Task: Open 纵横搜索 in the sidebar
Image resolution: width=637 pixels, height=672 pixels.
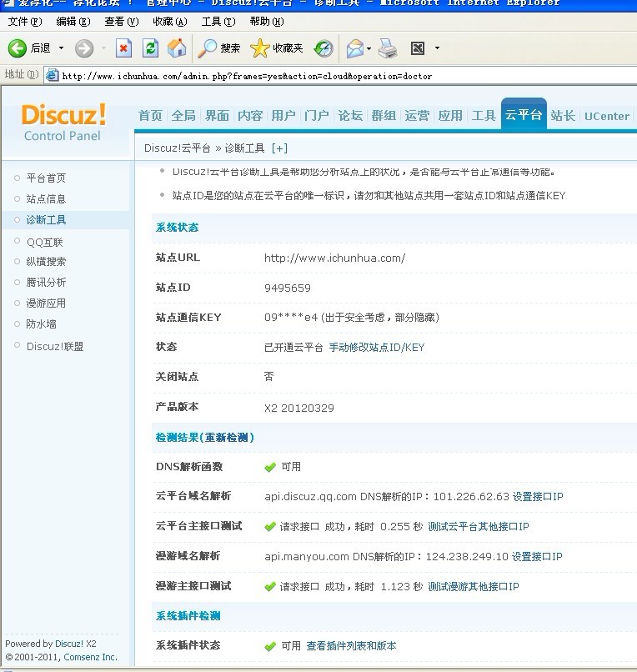Action: (x=46, y=262)
